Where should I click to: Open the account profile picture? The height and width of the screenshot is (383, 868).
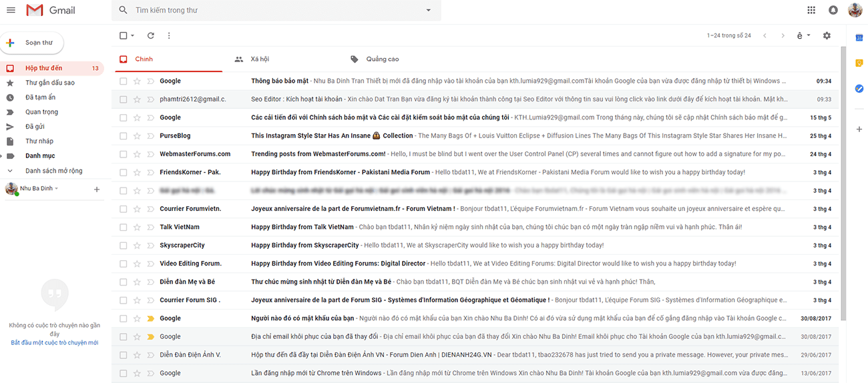(855, 10)
